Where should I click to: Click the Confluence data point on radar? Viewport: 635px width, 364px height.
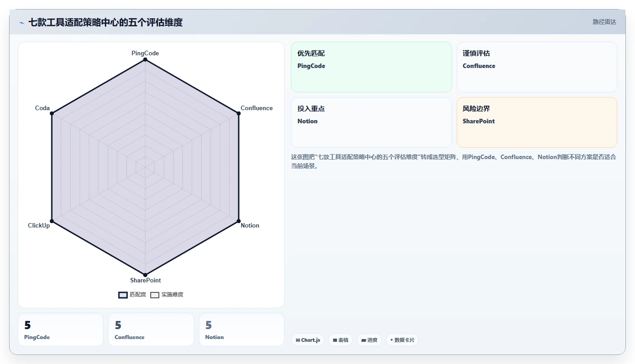tap(238, 113)
